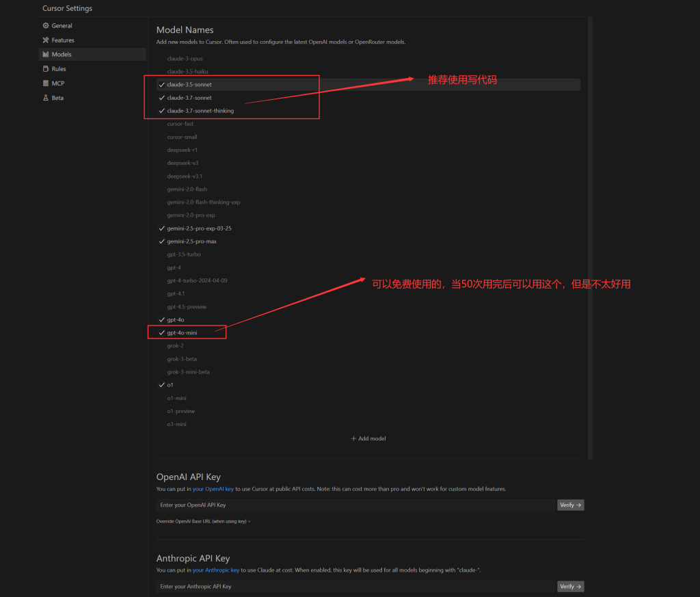Click the claude-3.5-haiku model row
Screen dimensions: 700x597
(x=368, y=71)
